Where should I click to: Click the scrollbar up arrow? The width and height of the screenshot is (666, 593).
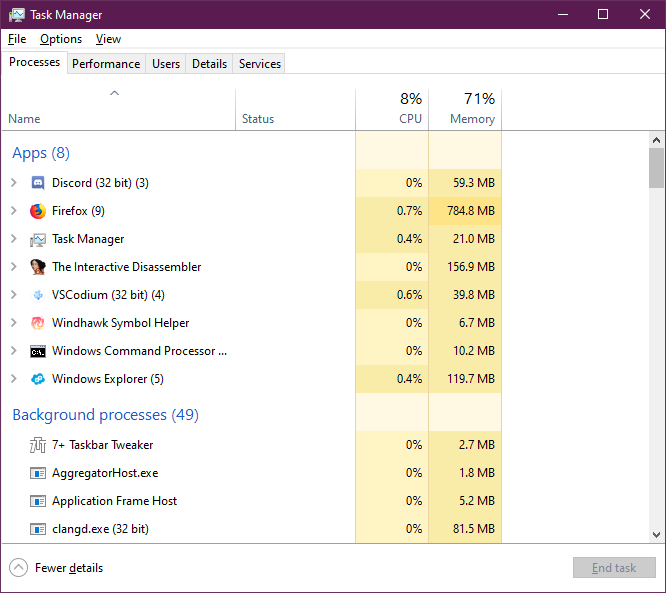tap(656, 140)
